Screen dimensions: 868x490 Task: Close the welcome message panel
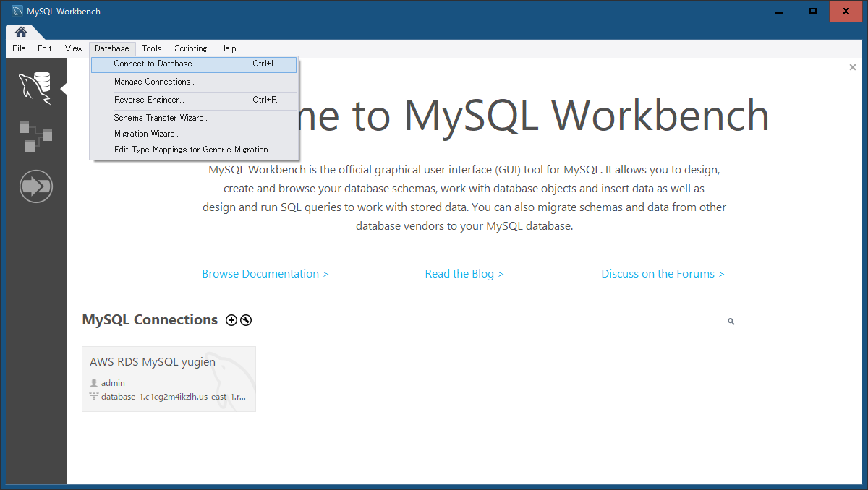pos(853,67)
